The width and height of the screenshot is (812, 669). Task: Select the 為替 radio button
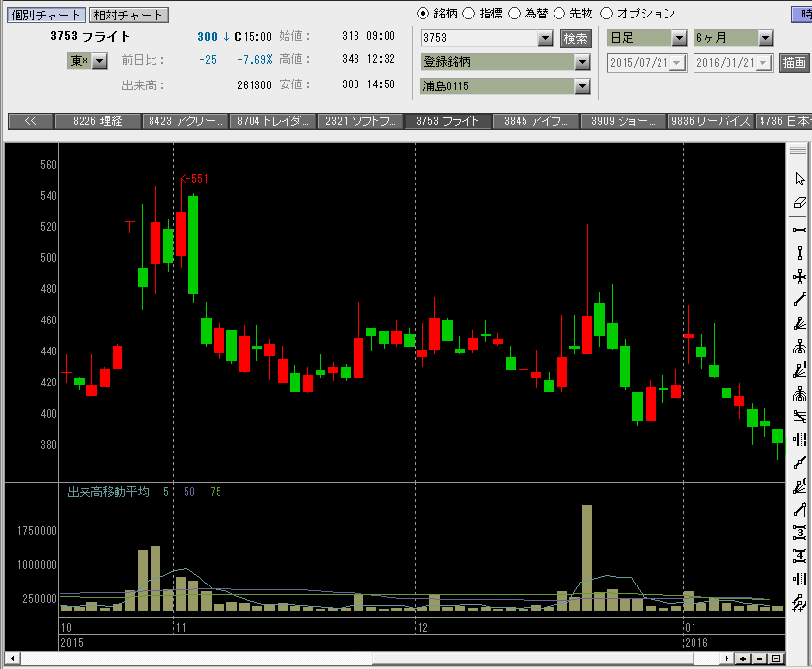[514, 13]
